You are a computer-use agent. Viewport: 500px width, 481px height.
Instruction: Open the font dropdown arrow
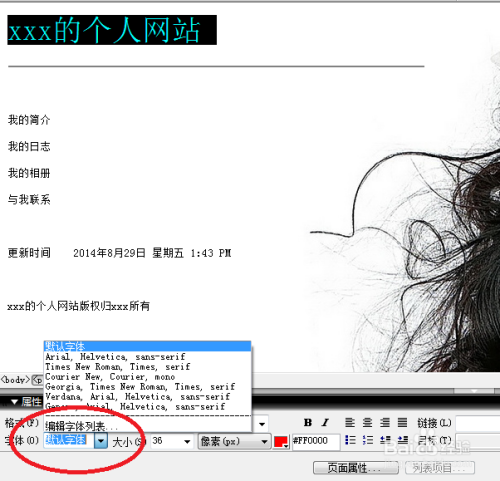pos(101,441)
